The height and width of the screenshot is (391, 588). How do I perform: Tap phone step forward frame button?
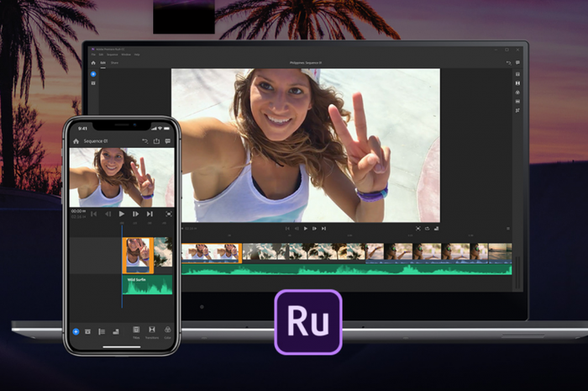point(135,214)
